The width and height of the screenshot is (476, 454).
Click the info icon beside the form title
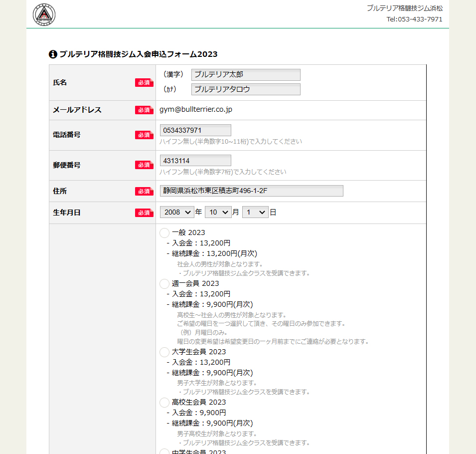point(53,54)
